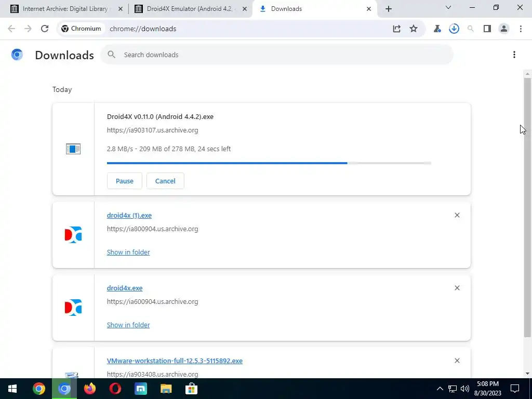Viewport: 532px width, 399px height.
Task: Close the Internet Archive tab
Action: tap(120, 9)
